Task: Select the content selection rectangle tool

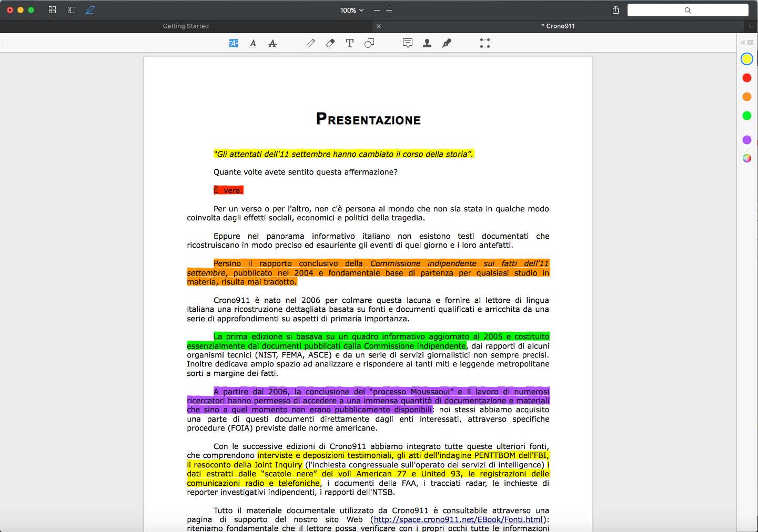Action: [x=485, y=43]
